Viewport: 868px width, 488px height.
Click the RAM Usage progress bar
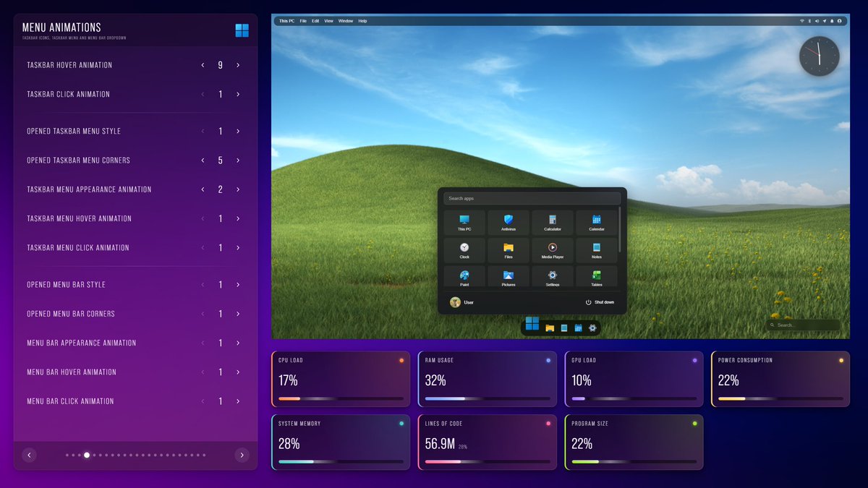point(488,398)
